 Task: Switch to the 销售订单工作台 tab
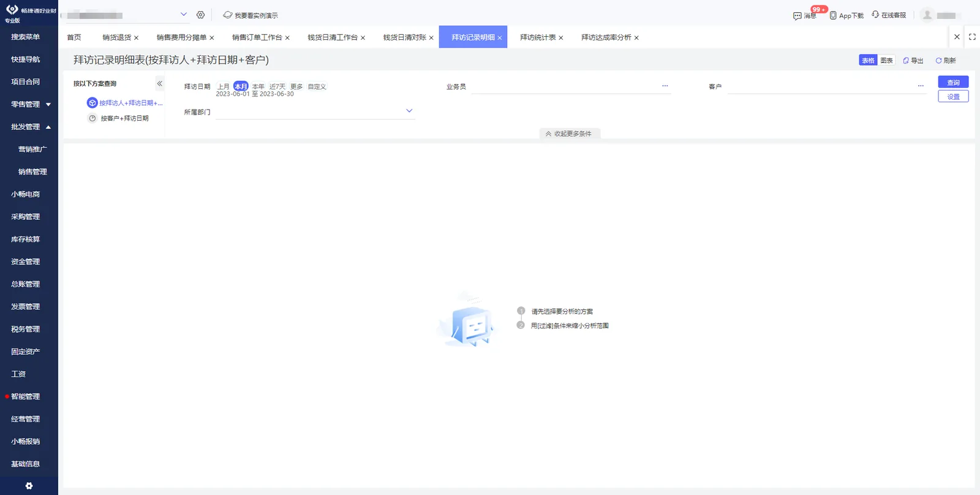pyautogui.click(x=257, y=37)
